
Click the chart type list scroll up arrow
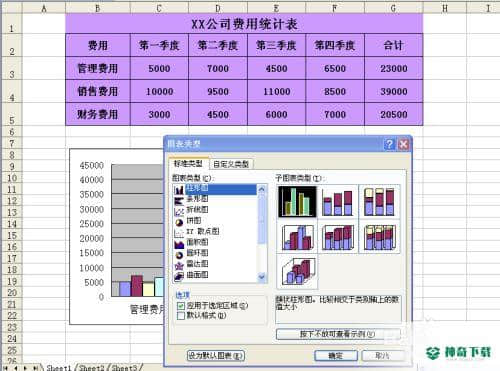coord(262,190)
